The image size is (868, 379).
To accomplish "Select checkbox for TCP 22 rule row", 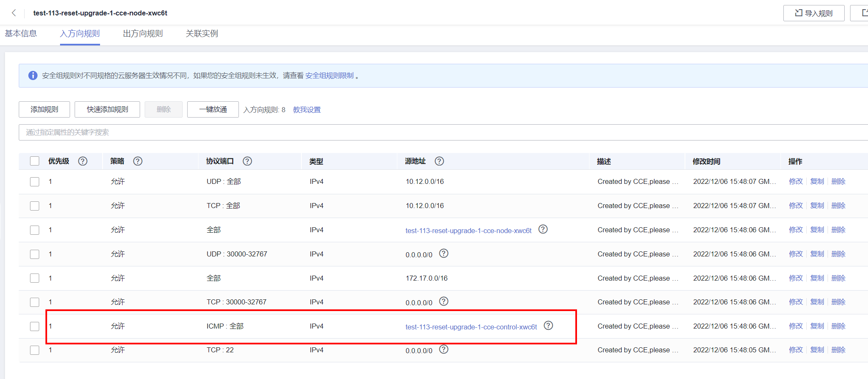I will pos(35,350).
